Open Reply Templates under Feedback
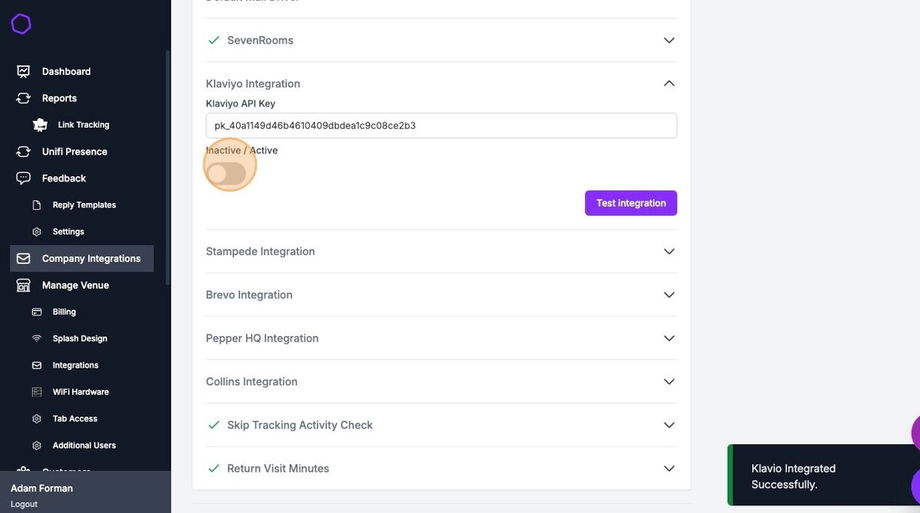 [84, 205]
